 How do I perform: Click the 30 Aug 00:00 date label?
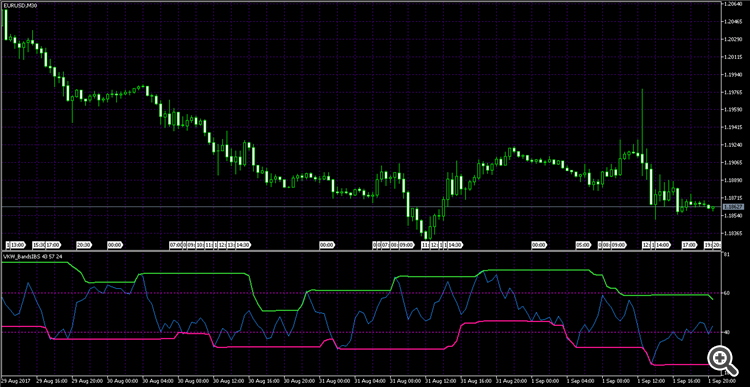(x=121, y=382)
